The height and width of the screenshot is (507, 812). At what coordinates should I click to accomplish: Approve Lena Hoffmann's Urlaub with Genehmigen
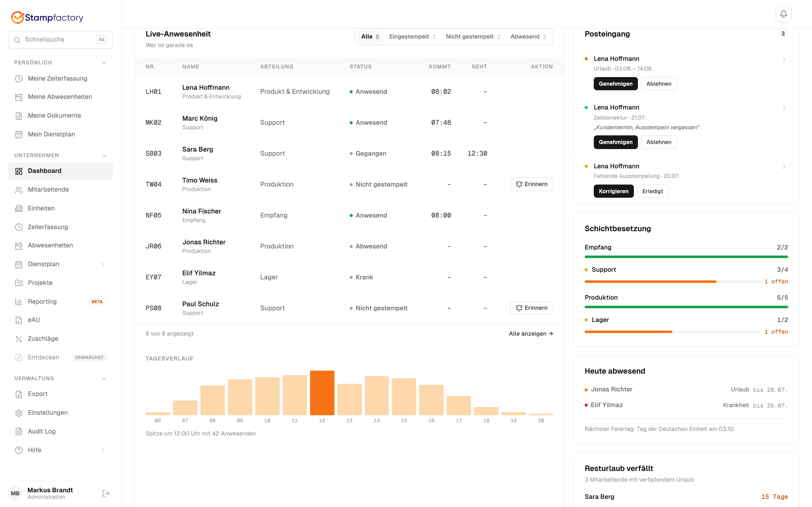[x=615, y=84]
